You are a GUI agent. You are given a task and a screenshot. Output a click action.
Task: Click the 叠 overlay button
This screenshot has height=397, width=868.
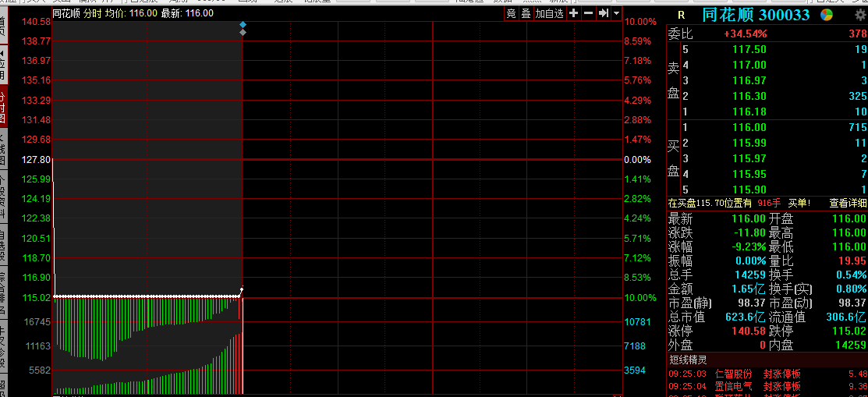(x=526, y=13)
